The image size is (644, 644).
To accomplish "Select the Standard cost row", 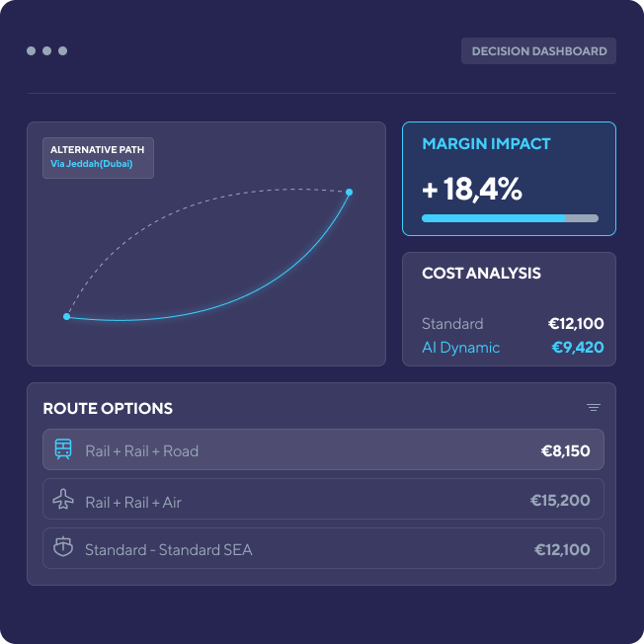I will coord(512,324).
